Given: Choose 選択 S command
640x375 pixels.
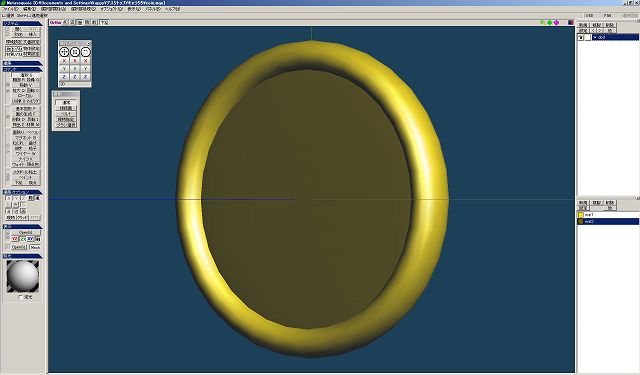Looking at the screenshot, I should [x=26, y=75].
